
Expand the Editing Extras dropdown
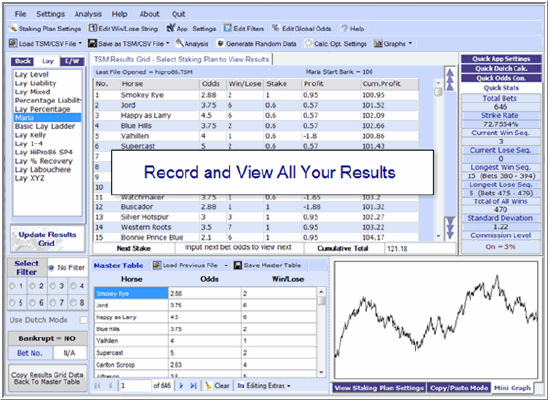[x=289, y=386]
